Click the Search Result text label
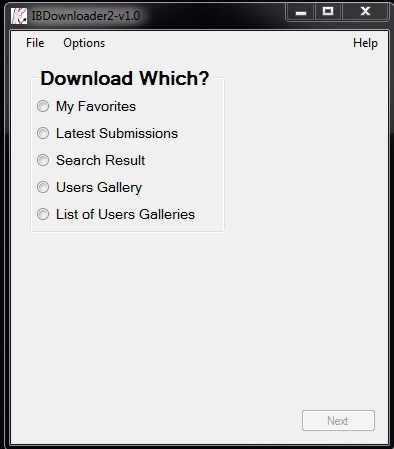 tap(101, 160)
